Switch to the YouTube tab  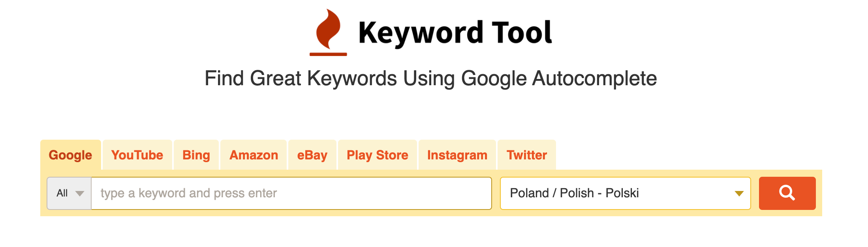[137, 155]
